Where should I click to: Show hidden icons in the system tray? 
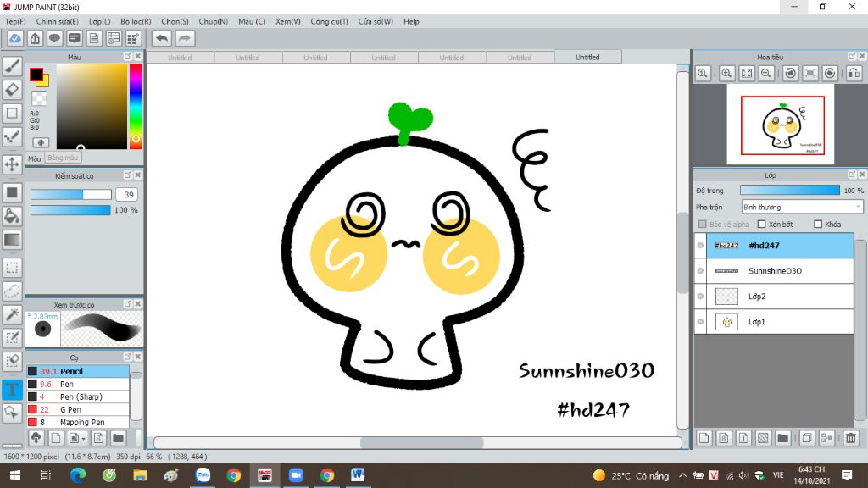point(682,475)
